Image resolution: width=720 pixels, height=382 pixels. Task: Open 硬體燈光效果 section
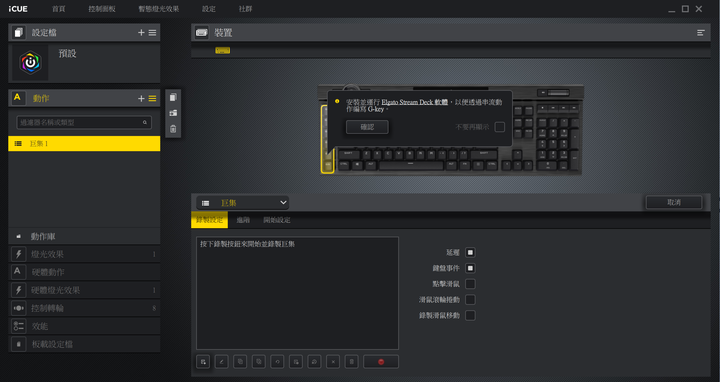point(84,290)
